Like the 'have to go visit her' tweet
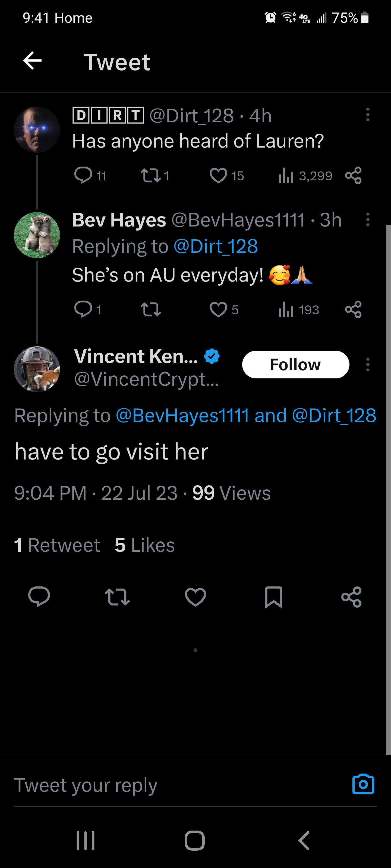The height and width of the screenshot is (868, 391). pyautogui.click(x=195, y=597)
